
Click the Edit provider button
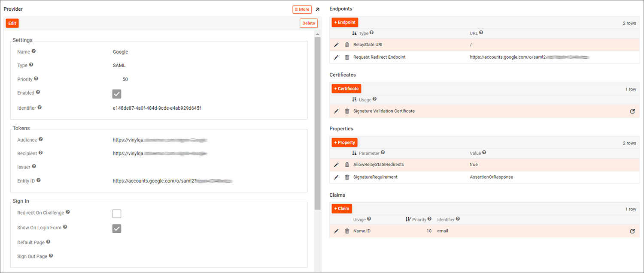(x=12, y=23)
